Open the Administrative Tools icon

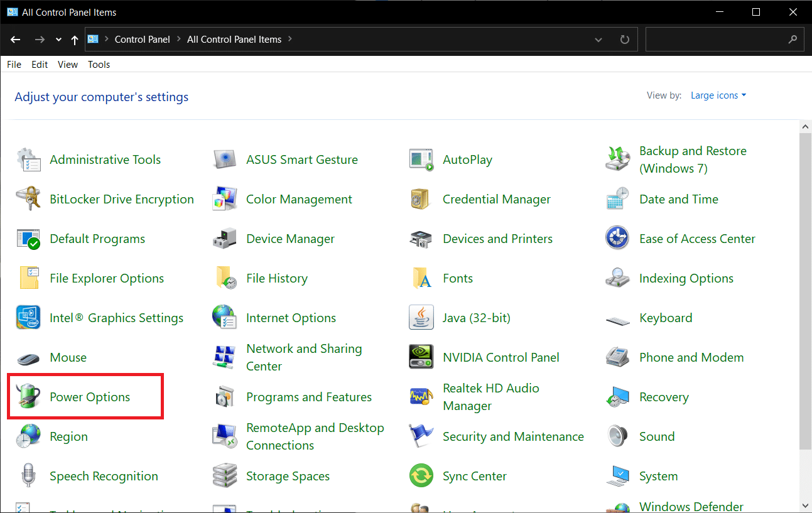tap(28, 159)
